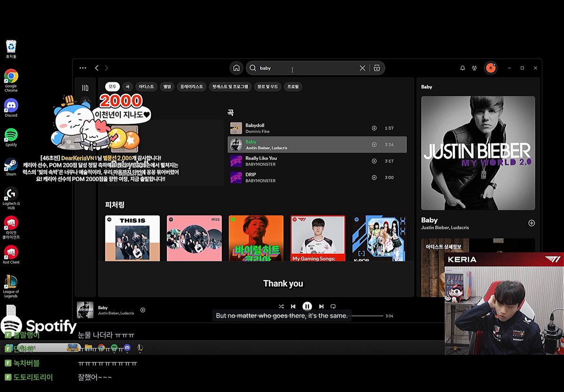Expand Your Library sidebar icon
The image size is (564, 392).
click(x=85, y=88)
